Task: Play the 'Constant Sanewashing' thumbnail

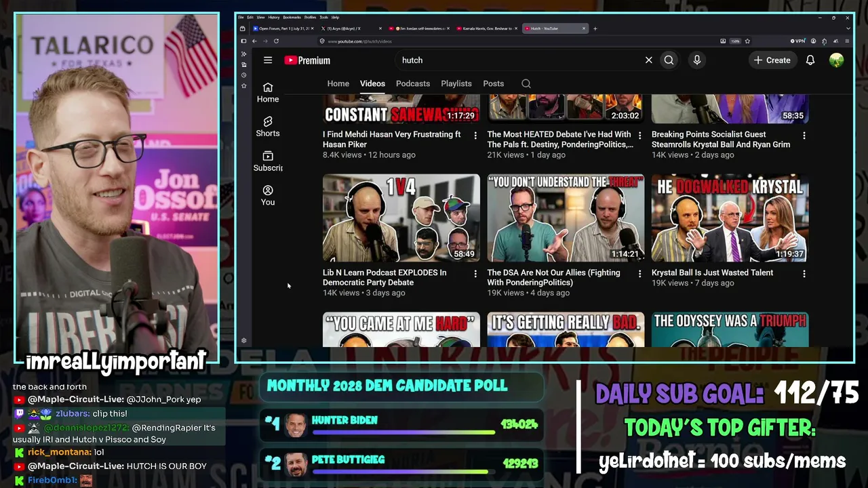Action: [x=401, y=109]
